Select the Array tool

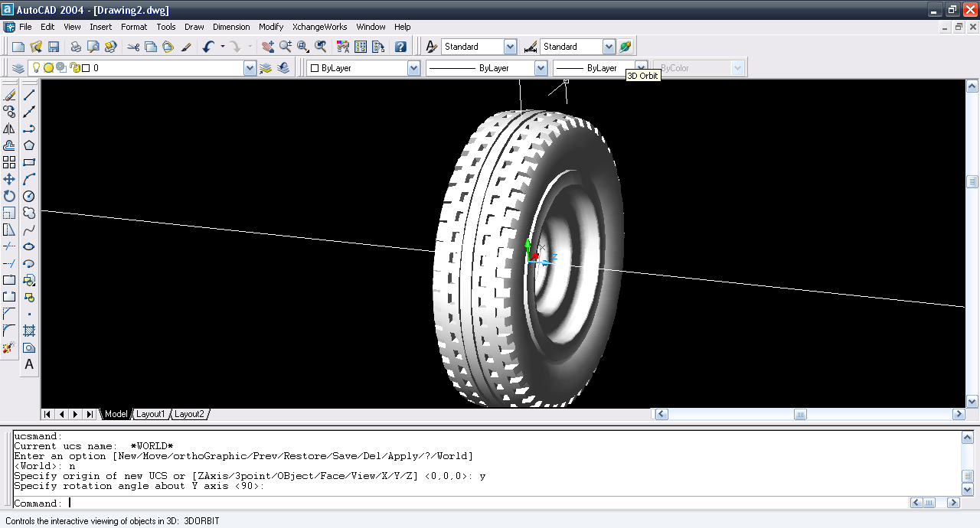click(x=9, y=162)
